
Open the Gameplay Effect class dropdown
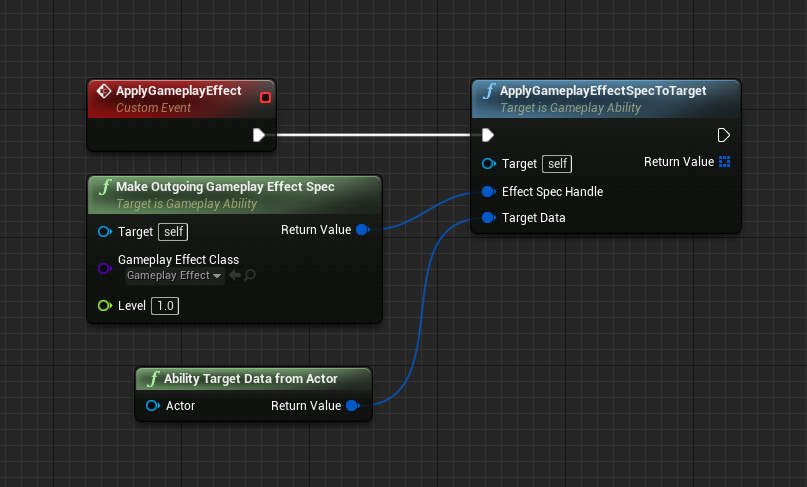tap(174, 275)
